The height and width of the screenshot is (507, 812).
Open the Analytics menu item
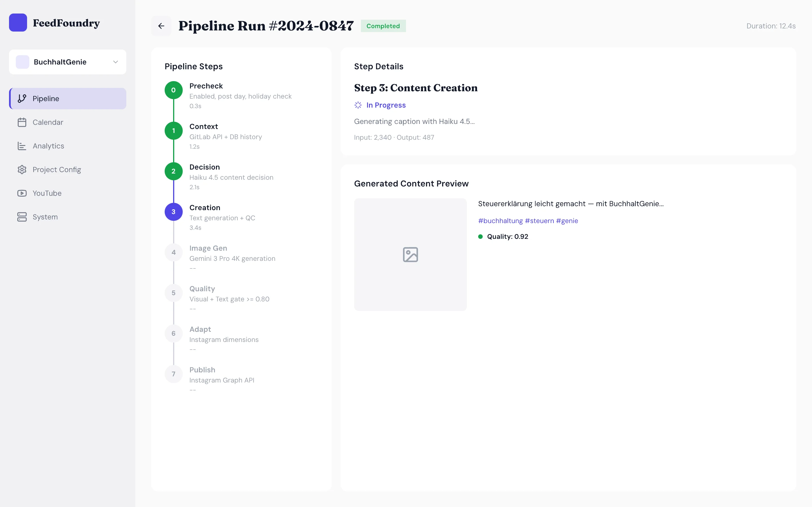point(48,146)
